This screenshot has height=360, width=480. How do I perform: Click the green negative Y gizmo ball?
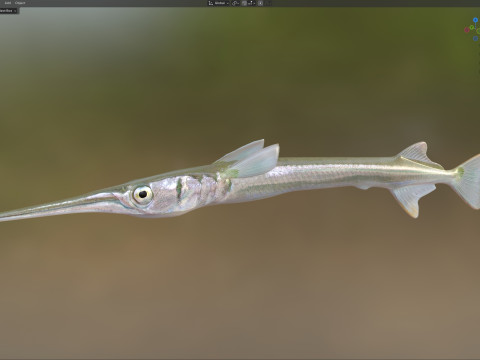[478, 31]
